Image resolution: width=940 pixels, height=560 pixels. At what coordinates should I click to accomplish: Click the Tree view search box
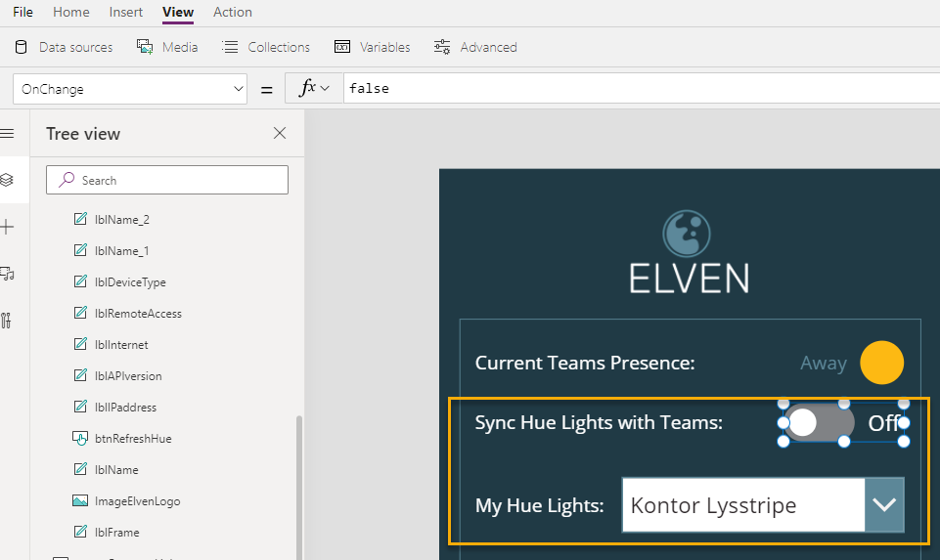coord(167,180)
